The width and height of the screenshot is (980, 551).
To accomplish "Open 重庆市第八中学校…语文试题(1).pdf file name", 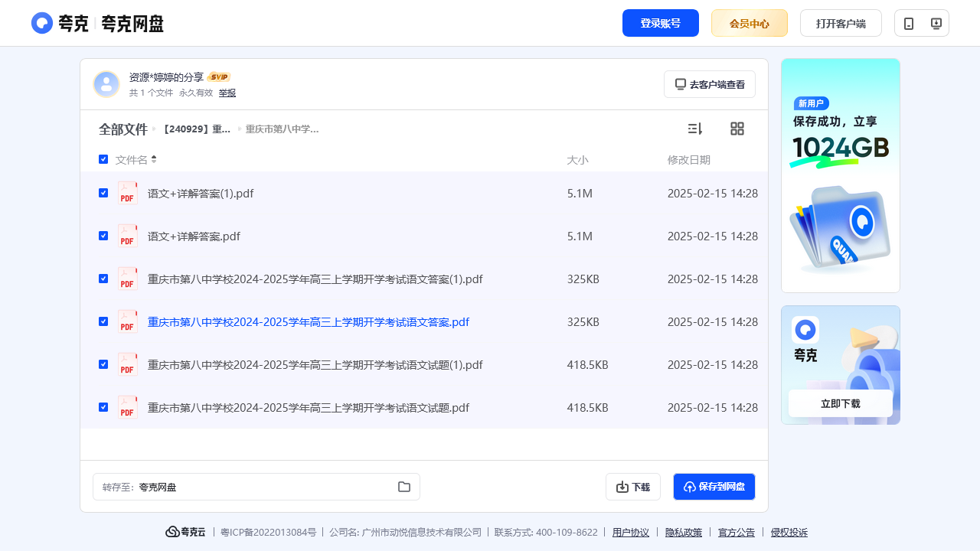I will 315,365.
